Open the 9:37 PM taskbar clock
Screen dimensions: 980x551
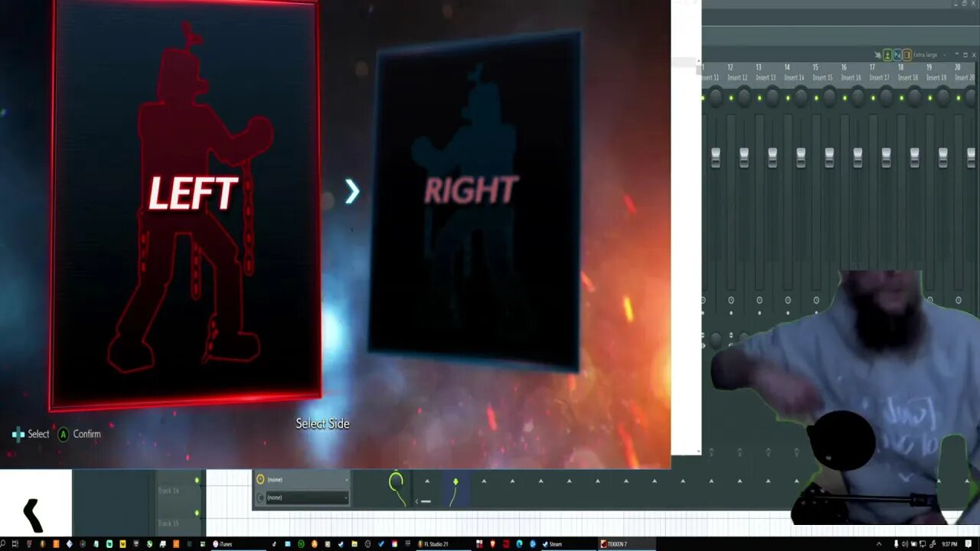(949, 543)
